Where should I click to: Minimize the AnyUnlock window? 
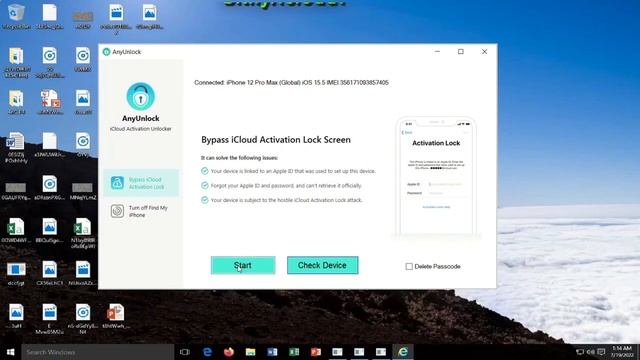(x=438, y=52)
